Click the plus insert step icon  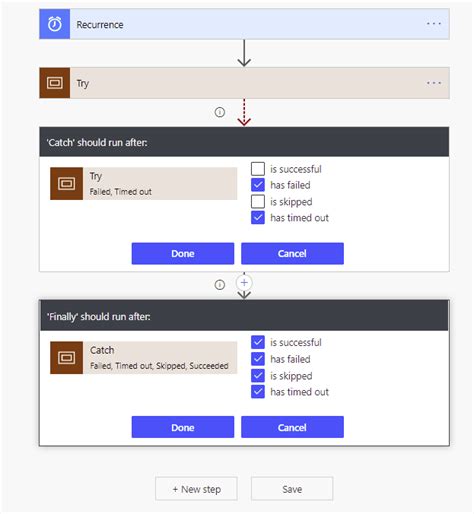click(244, 283)
